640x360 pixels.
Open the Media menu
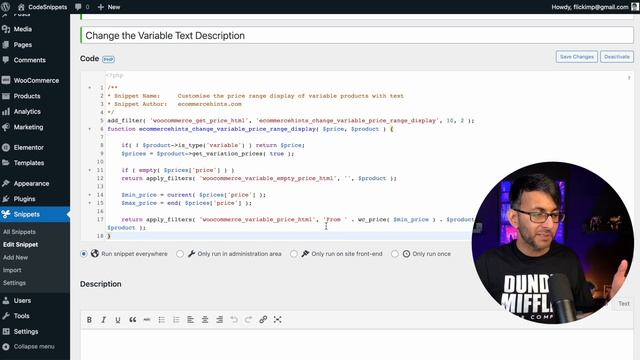coord(23,29)
